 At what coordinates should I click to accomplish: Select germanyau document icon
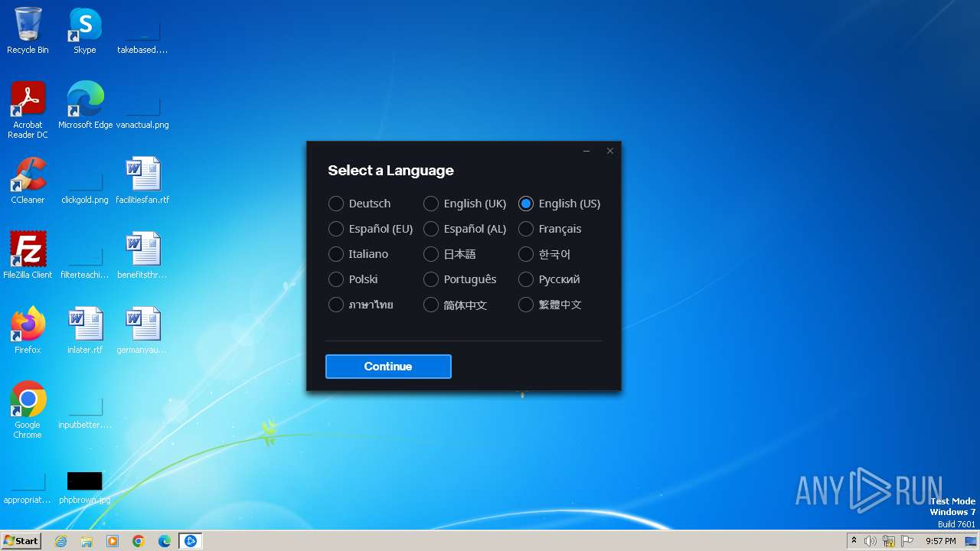[x=142, y=331]
